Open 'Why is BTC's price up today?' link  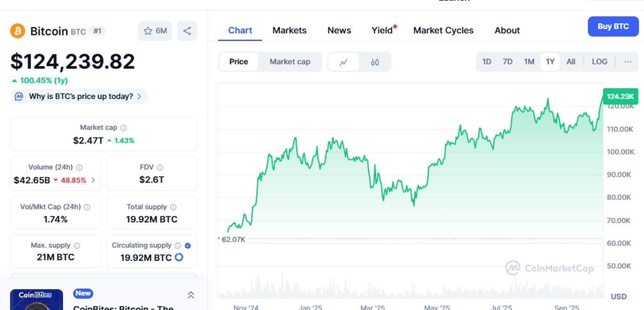point(79,96)
